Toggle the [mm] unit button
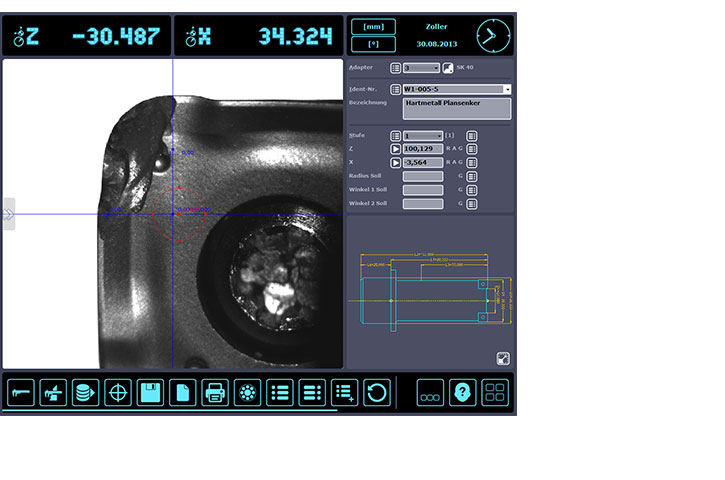 (x=373, y=27)
